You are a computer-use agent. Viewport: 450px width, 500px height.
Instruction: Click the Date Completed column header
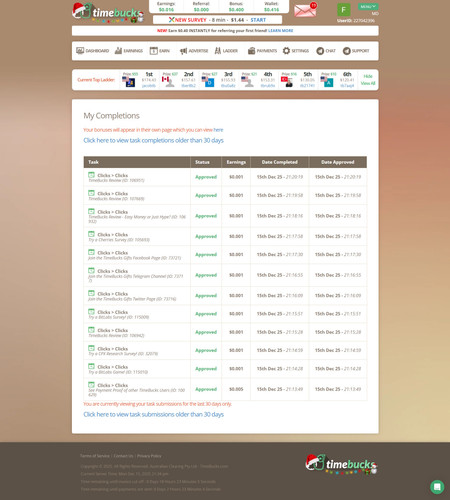point(280,162)
